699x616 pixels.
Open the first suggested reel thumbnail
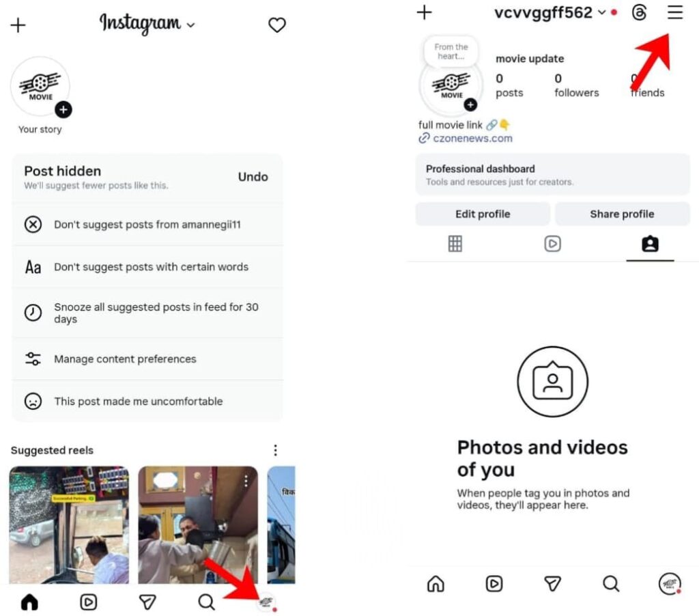coord(69,524)
